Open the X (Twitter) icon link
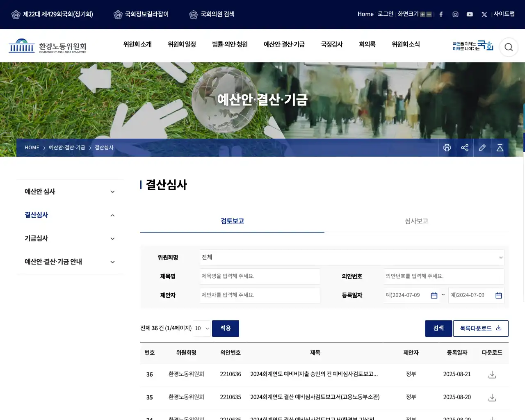Image resolution: width=525 pixels, height=420 pixels. (484, 14)
